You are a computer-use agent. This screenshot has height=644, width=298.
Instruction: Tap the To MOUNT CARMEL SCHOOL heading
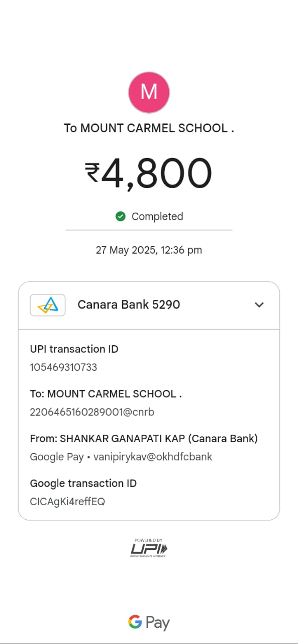(x=149, y=128)
